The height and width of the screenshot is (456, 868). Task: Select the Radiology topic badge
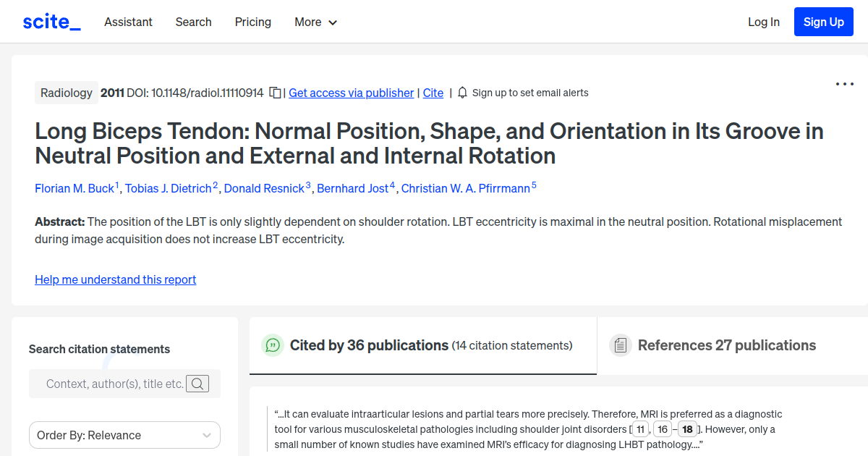click(66, 93)
